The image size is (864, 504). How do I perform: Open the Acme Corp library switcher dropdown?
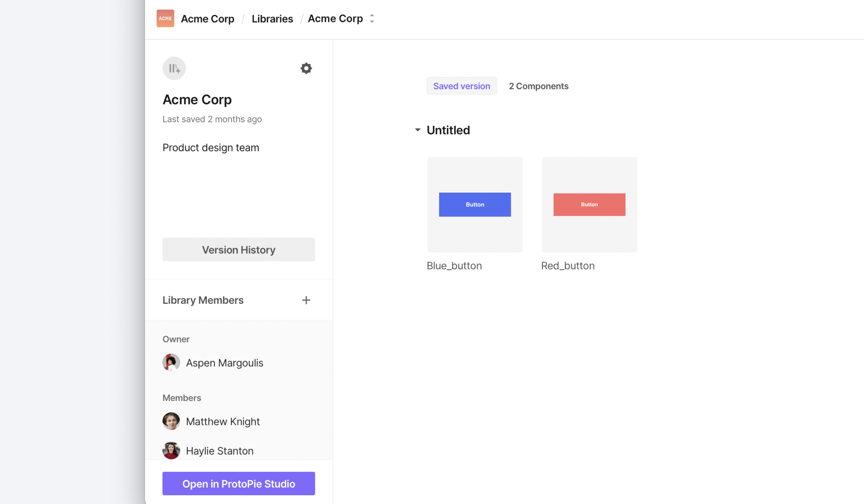[x=372, y=18]
